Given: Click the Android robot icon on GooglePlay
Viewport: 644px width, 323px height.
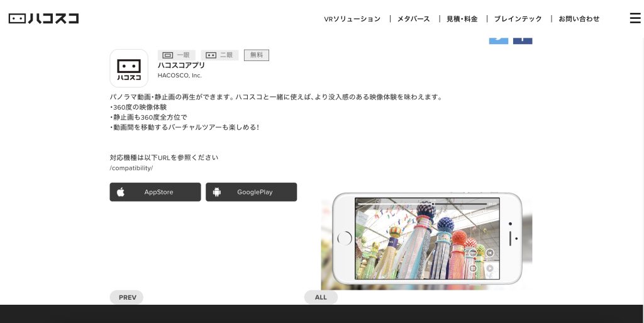Looking at the screenshot, I should [x=217, y=192].
